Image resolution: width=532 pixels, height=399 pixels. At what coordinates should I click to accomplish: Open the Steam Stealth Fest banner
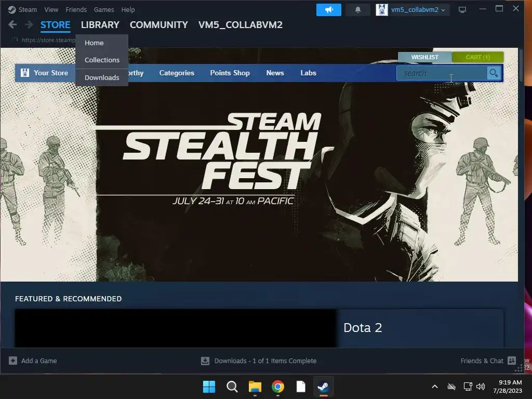click(259, 165)
